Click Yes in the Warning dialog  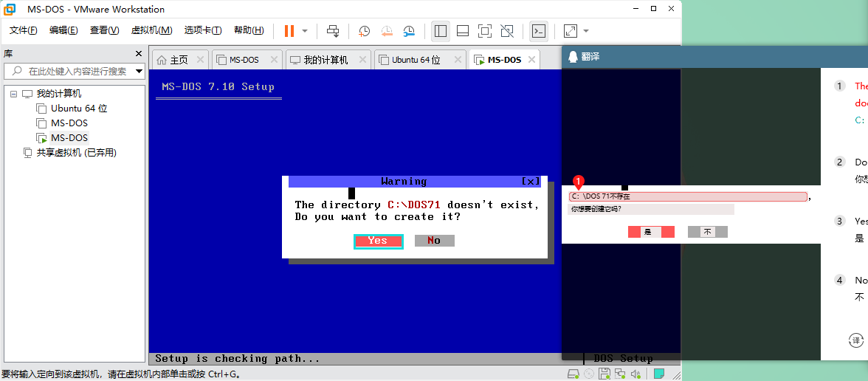tap(378, 241)
